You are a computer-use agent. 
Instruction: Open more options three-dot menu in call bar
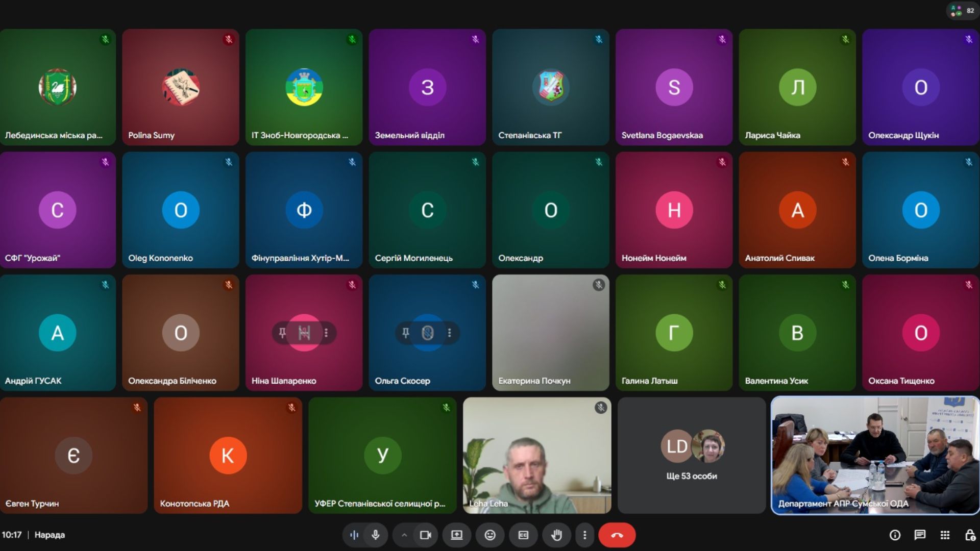coord(585,535)
